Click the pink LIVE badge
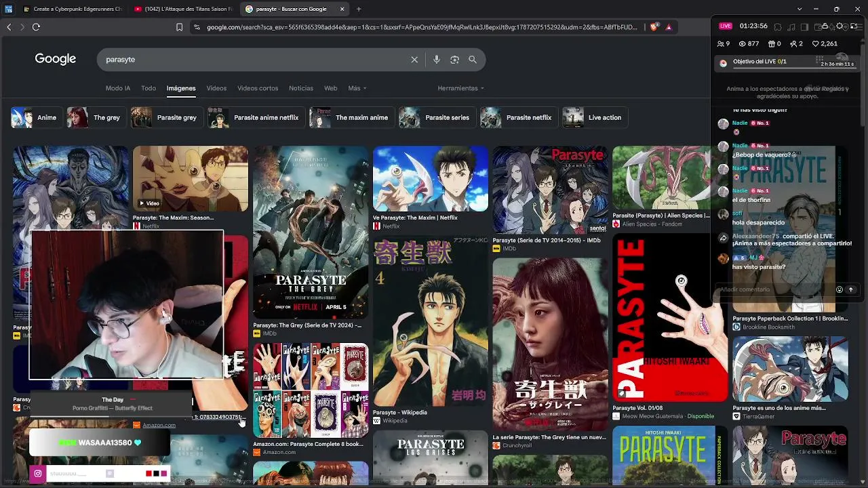This screenshot has height=488, width=868. pyautogui.click(x=726, y=26)
